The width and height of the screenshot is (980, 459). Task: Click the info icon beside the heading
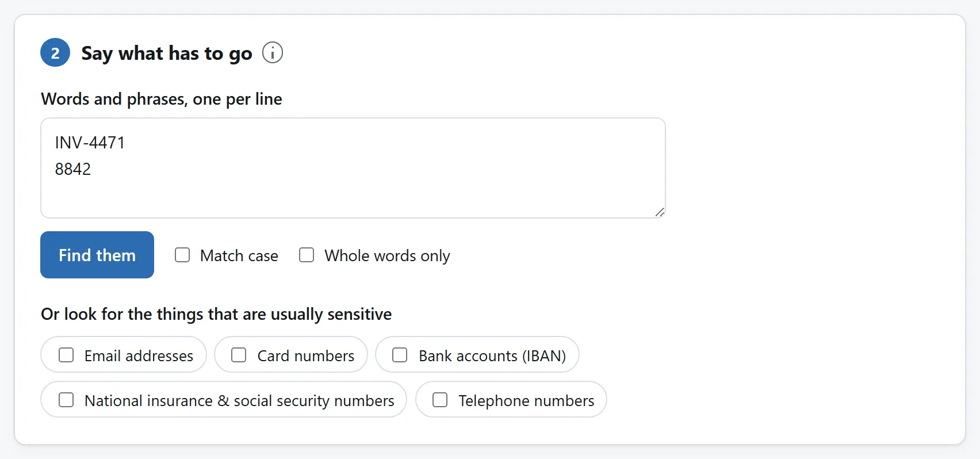[273, 52]
